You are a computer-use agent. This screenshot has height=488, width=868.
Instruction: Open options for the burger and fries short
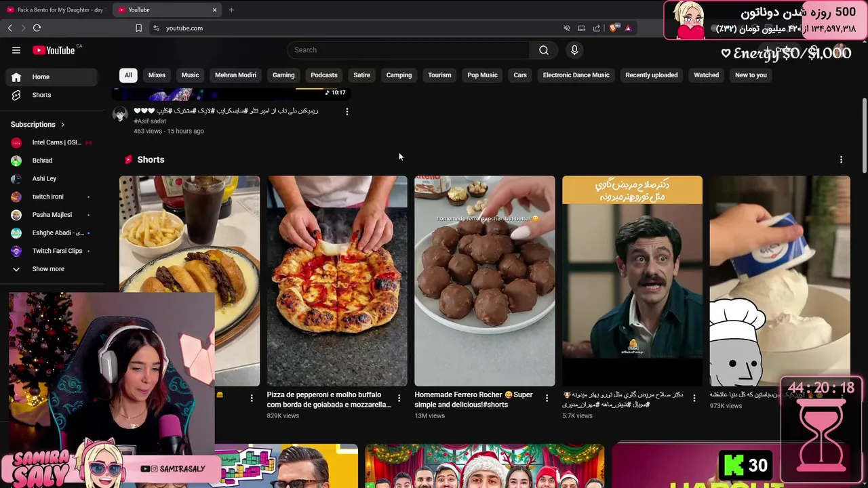point(251,399)
